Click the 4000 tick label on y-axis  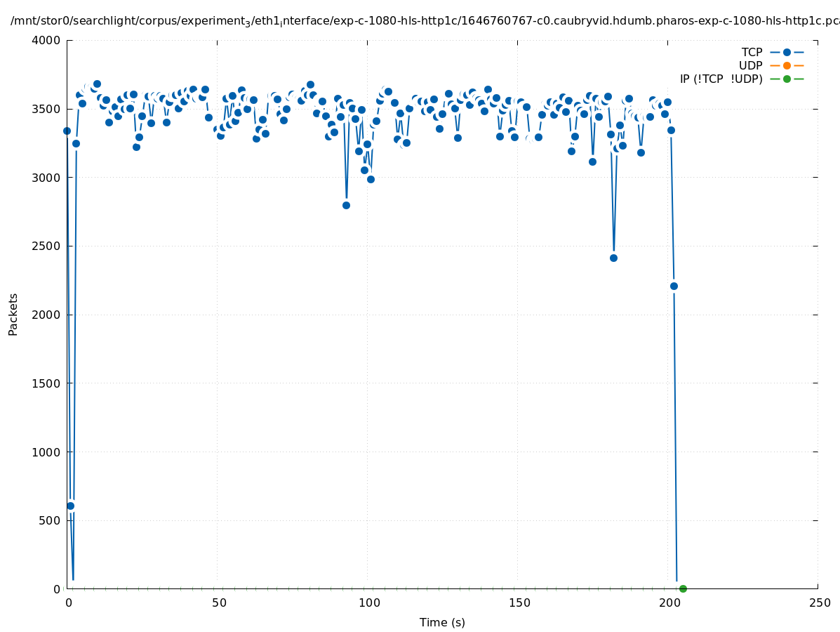click(47, 40)
